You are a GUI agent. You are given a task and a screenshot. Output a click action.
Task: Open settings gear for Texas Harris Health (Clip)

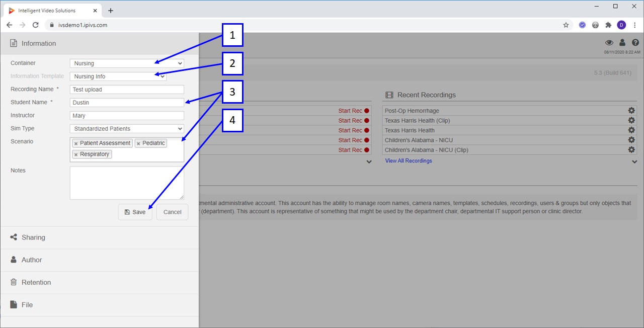pyautogui.click(x=631, y=121)
